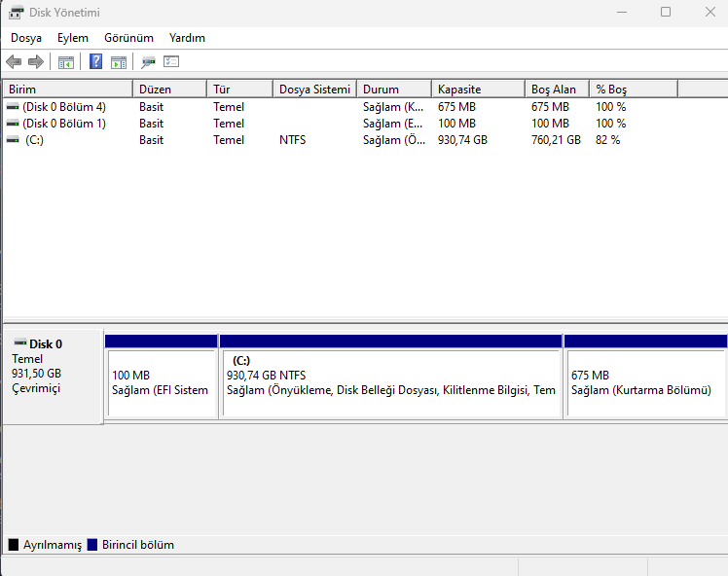Click the Çevrimiçi status text of Disk 0
This screenshot has height=576, width=728.
36,388
